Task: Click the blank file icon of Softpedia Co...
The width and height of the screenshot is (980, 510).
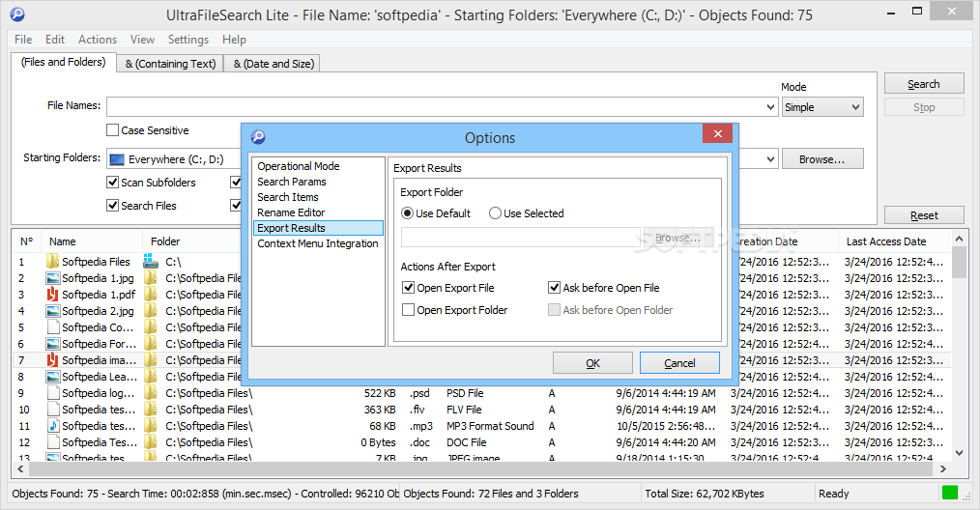Action: click(x=53, y=326)
